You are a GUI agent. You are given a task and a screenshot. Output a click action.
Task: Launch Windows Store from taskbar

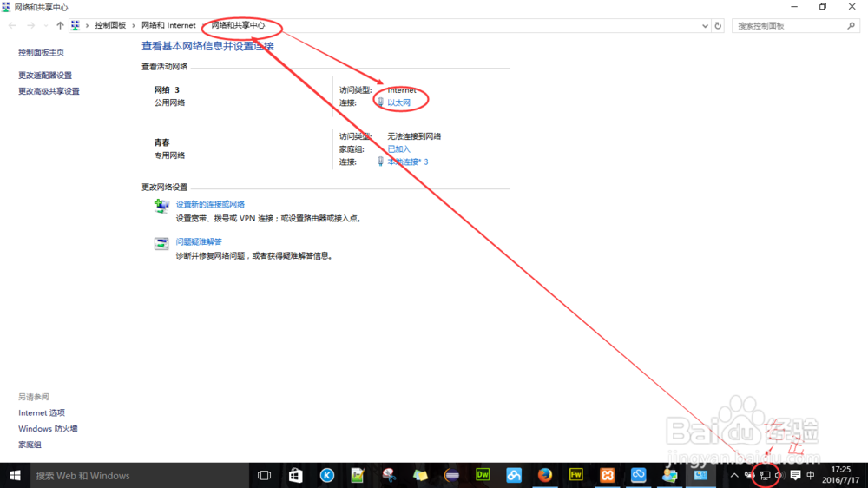point(296,475)
